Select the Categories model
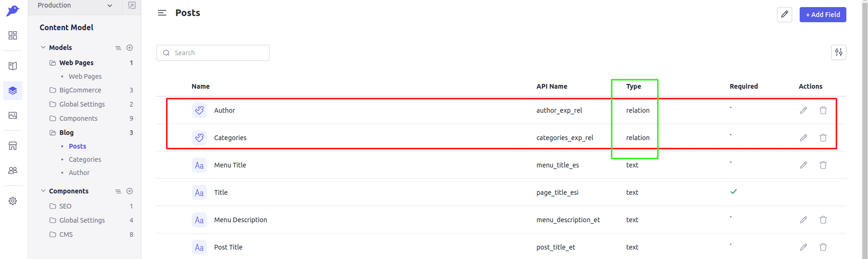 (x=85, y=159)
